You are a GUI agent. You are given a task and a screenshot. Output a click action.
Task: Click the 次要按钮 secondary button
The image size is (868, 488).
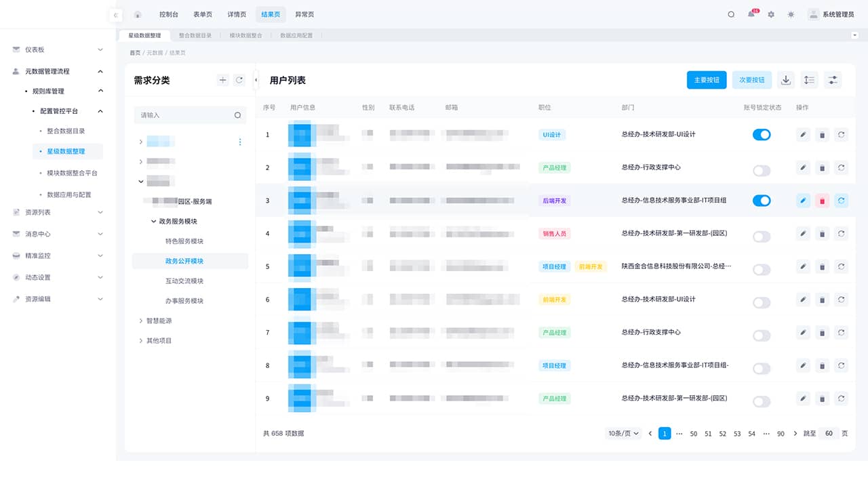[751, 80]
